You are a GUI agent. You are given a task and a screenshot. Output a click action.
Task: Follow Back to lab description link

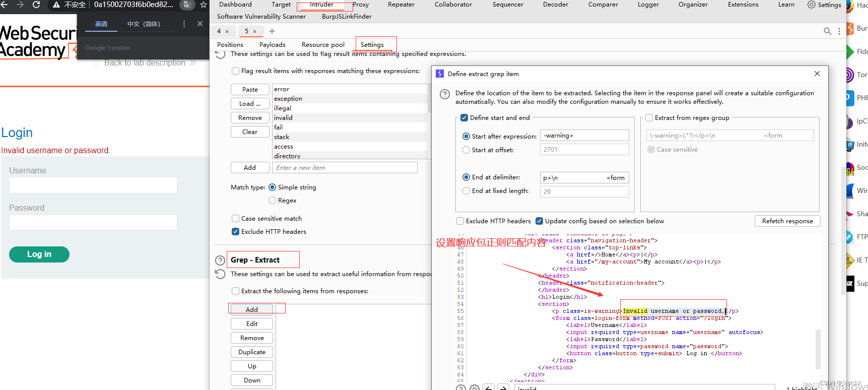point(150,63)
